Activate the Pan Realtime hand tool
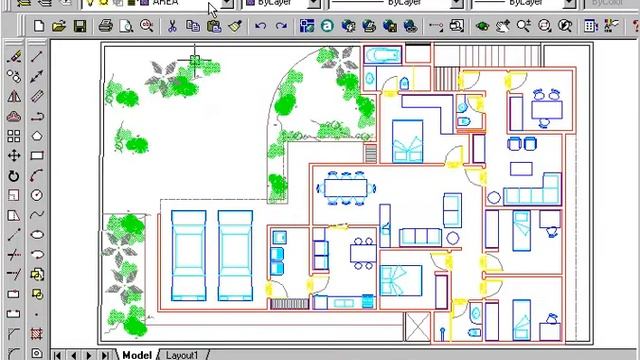This screenshot has height=360, width=640. (x=503, y=26)
